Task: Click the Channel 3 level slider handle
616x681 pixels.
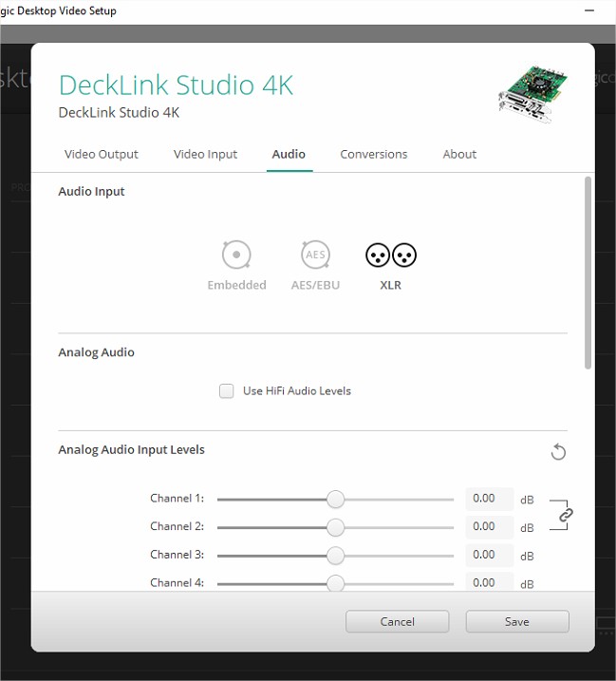Action: tap(336, 556)
